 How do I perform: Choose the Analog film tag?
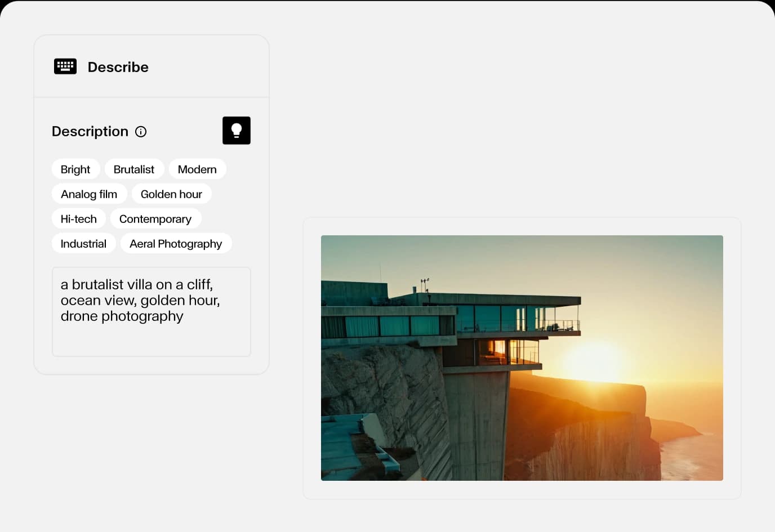point(89,194)
